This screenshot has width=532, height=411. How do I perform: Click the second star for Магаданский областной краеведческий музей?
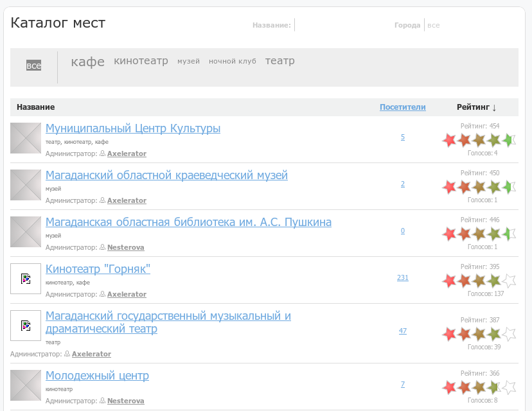(x=464, y=187)
